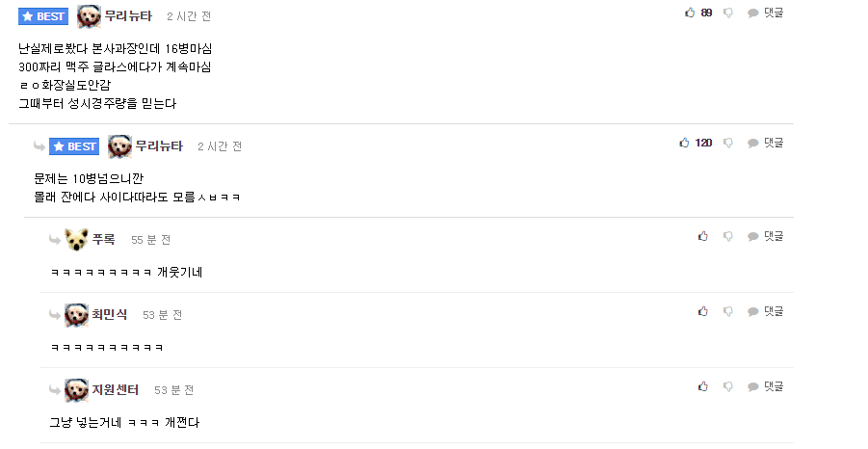868x449 pixels.
Task: Open the username link 푸록
Action: pyautogui.click(x=103, y=239)
